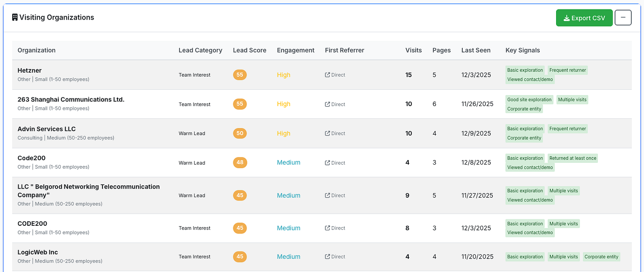Sort by the Visits column header
Screen dimensions: 644x272
point(413,50)
